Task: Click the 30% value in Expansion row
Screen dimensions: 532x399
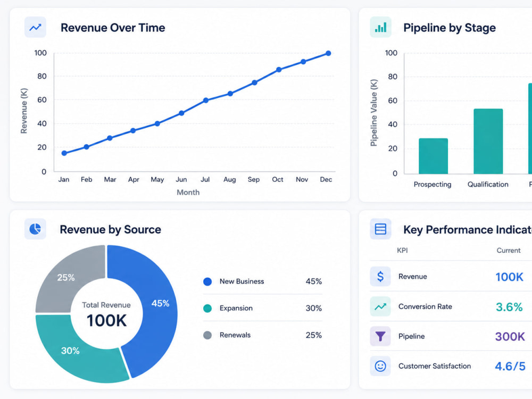Action: tap(313, 308)
